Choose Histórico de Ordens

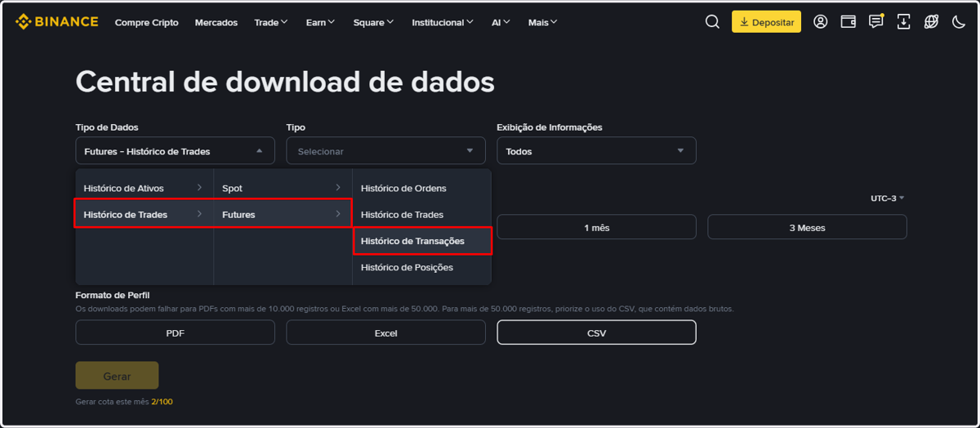point(421,189)
